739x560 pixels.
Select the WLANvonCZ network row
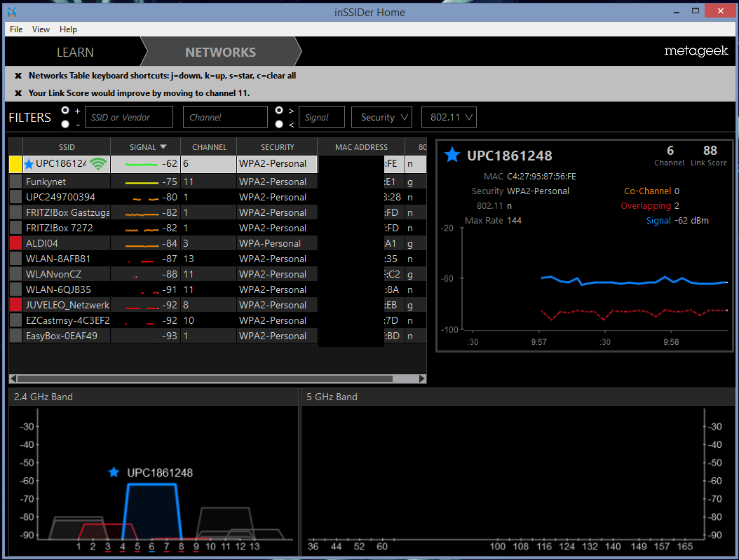click(218, 274)
